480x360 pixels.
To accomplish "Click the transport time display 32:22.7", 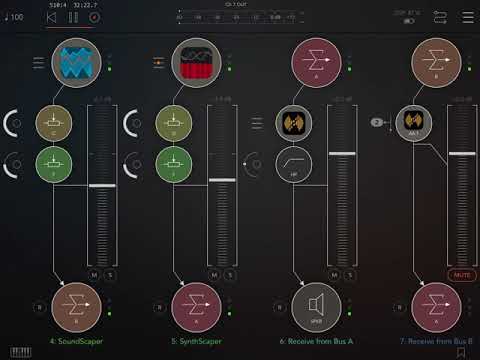I will pos(85,5).
